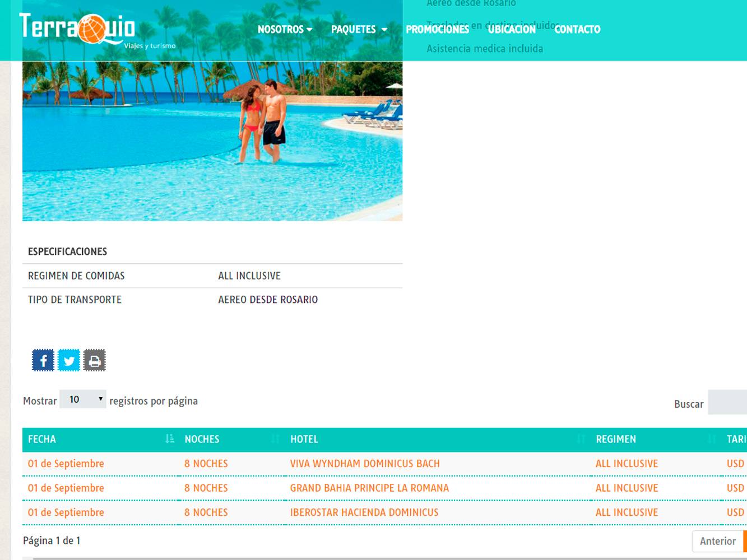Click 'Página 1 de 1' pagination text
The width and height of the screenshot is (747, 560).
(52, 540)
